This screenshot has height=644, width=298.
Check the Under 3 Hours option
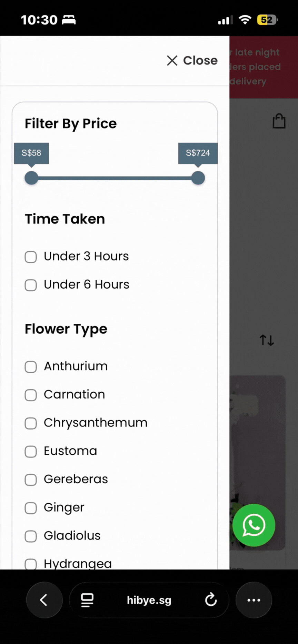(31, 256)
